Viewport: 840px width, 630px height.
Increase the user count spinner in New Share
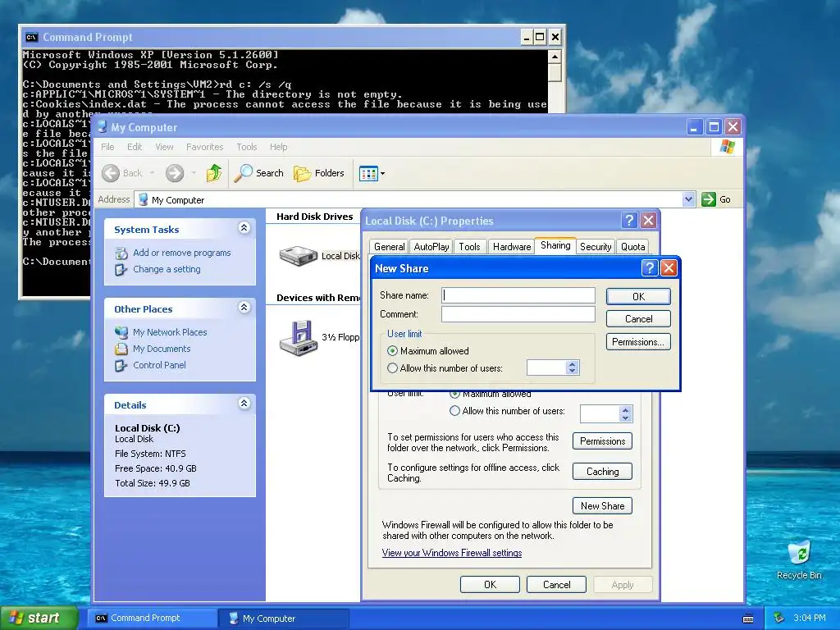572,364
